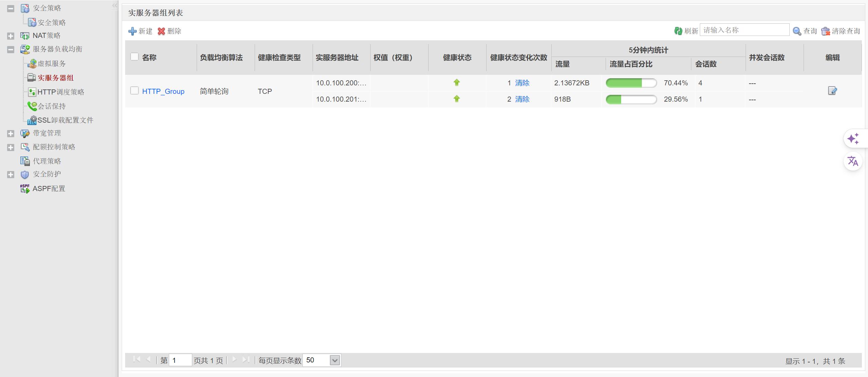This screenshot has width=868, height=377.
Task: Open the purple sparkle AI assistant button
Action: 853,139
